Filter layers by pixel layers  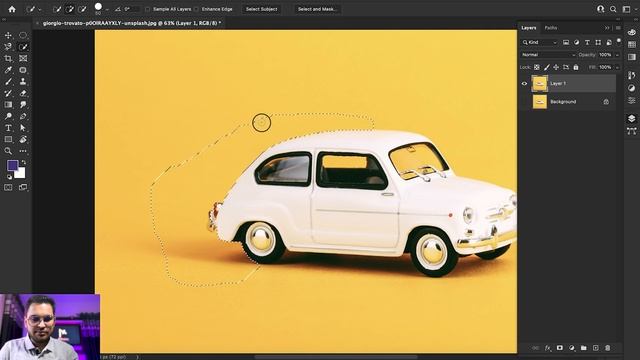(566, 42)
